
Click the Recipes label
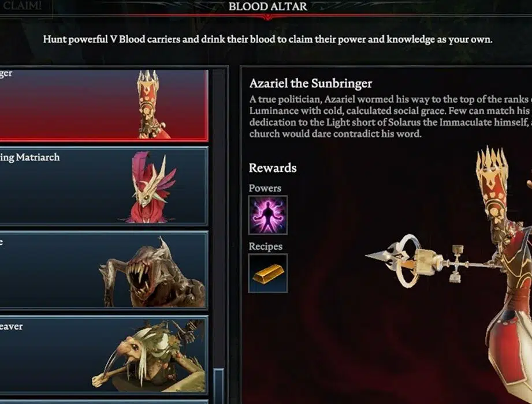[x=265, y=246]
